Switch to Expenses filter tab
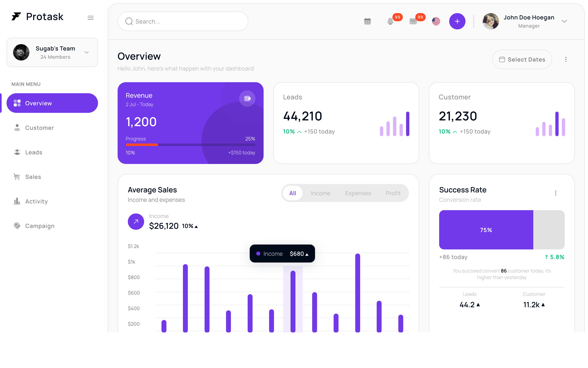Image resolution: width=588 pixels, height=368 pixels. tap(358, 193)
